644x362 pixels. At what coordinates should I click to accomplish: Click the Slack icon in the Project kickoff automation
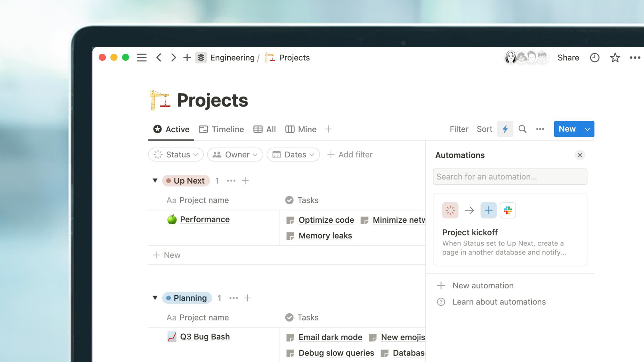pos(508,210)
